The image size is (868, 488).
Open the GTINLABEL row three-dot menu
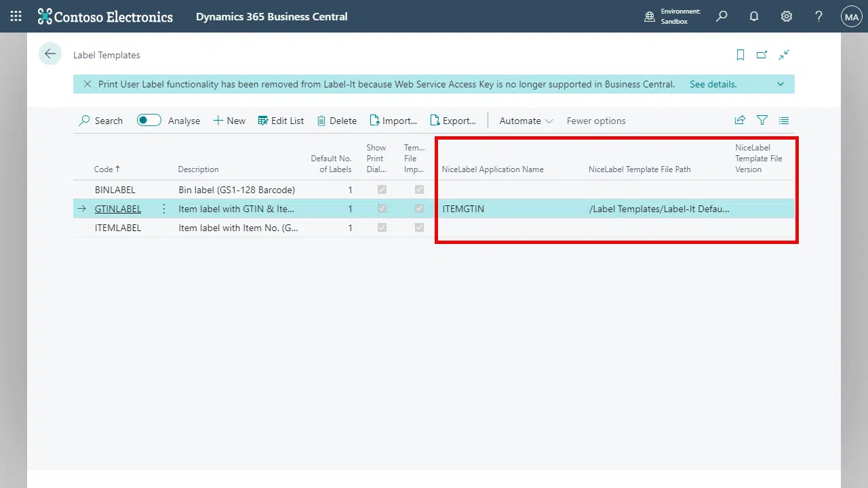point(163,209)
